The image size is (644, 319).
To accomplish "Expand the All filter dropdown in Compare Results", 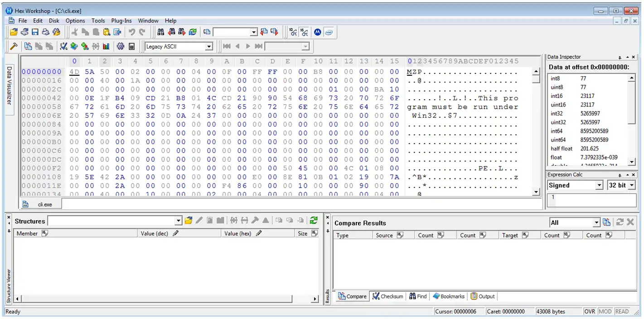I will tap(596, 222).
